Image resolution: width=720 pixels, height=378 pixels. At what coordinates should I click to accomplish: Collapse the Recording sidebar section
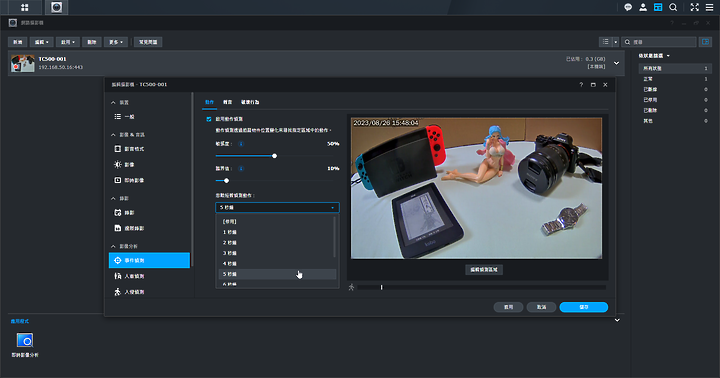[x=113, y=198]
